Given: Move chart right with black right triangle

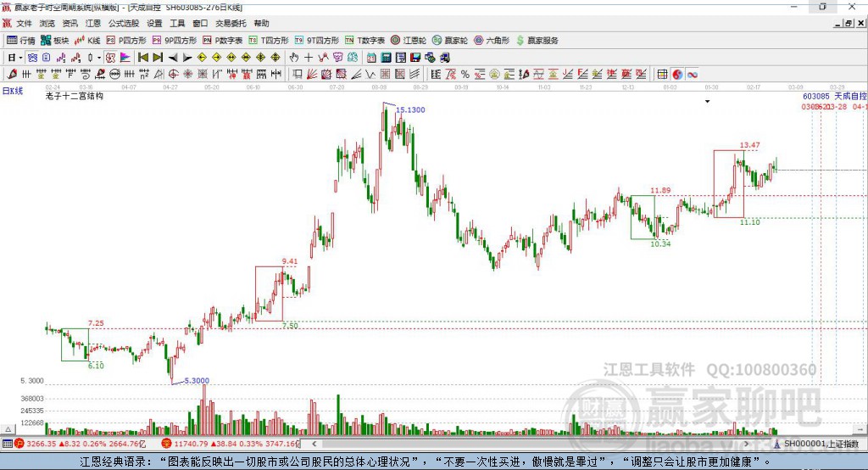Looking at the screenshot, I should coord(187,58).
